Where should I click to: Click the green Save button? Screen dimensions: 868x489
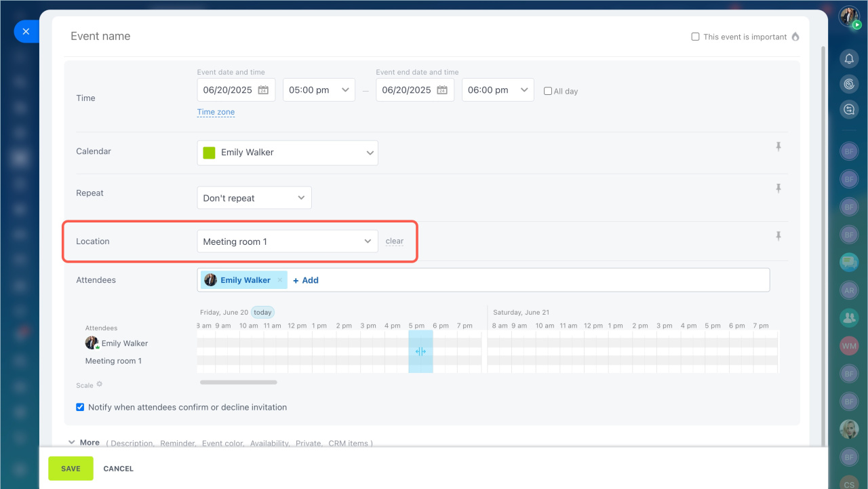(x=71, y=469)
